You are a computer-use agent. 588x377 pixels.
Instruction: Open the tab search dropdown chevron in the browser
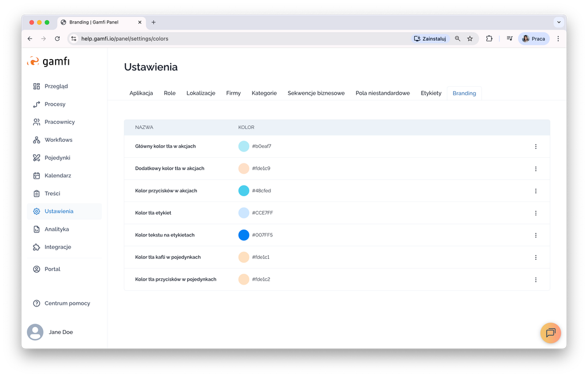tap(558, 22)
